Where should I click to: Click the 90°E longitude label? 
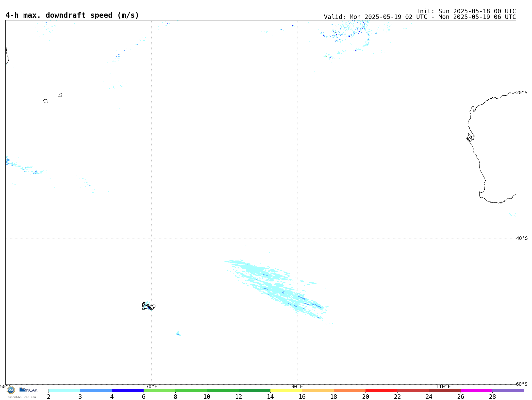pos(297,387)
